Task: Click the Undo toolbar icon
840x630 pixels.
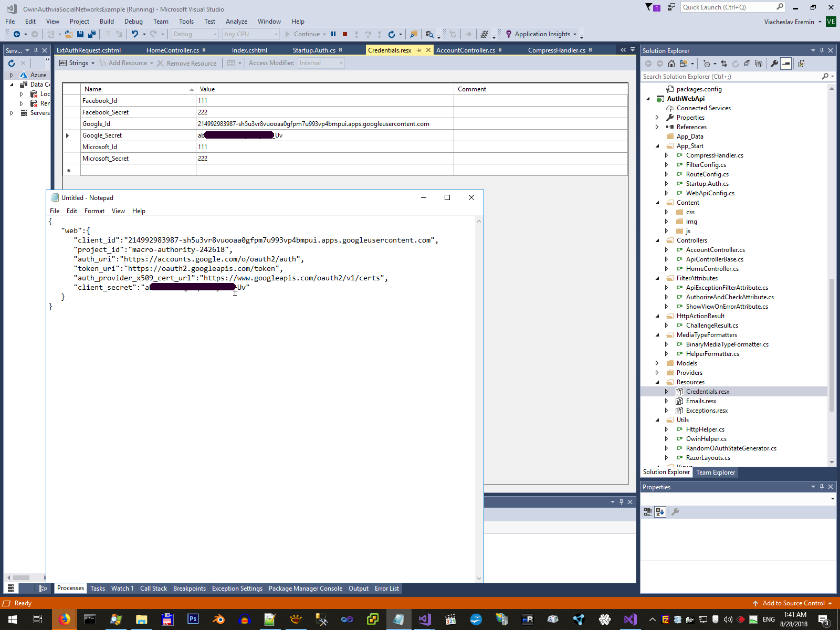Action: tap(135, 34)
